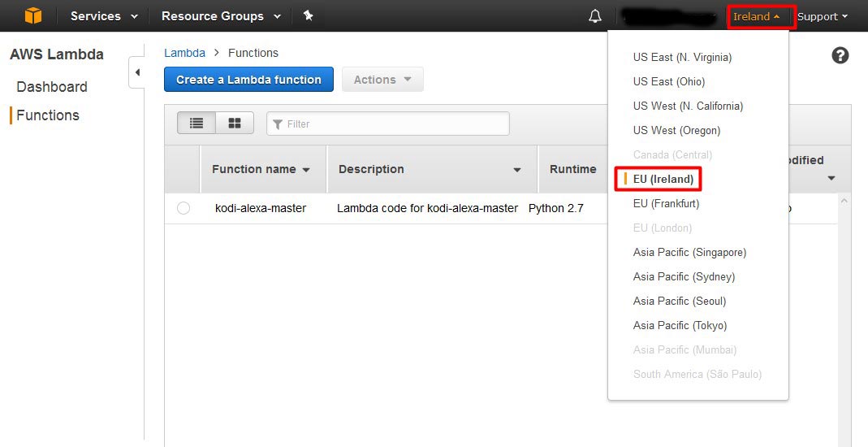
Task: Go to the Lambda Dashboard
Action: point(52,87)
